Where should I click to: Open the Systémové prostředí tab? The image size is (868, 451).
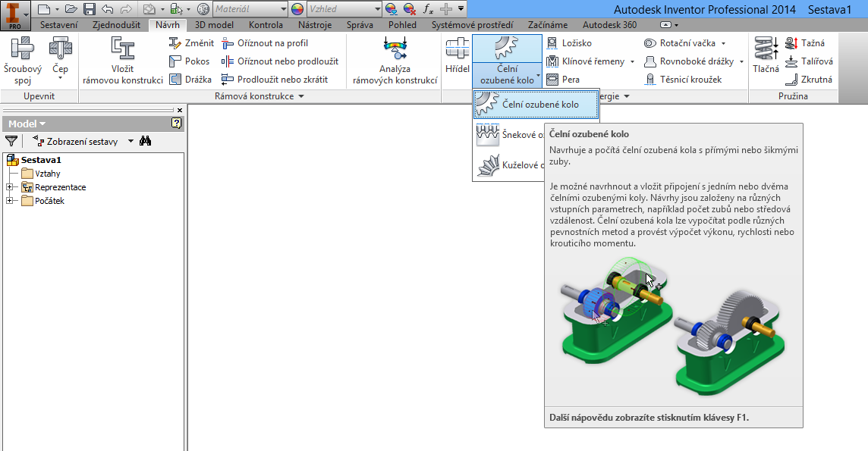pos(472,25)
